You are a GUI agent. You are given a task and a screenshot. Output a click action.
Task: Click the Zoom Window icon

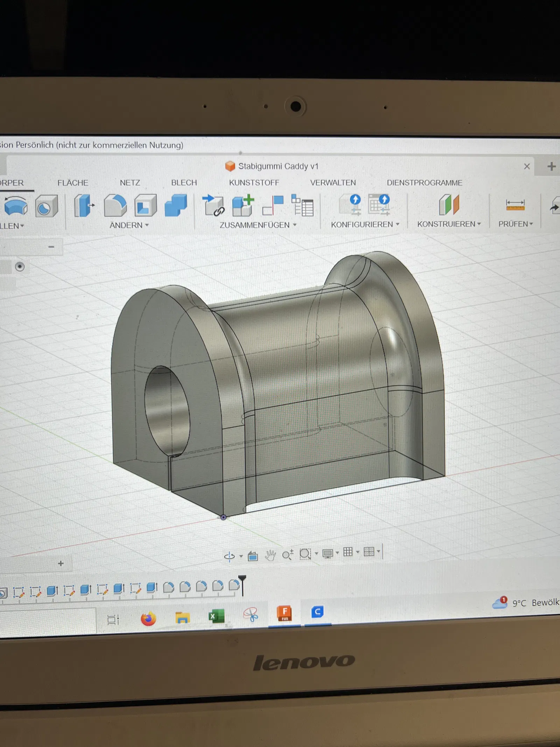pyautogui.click(x=305, y=554)
